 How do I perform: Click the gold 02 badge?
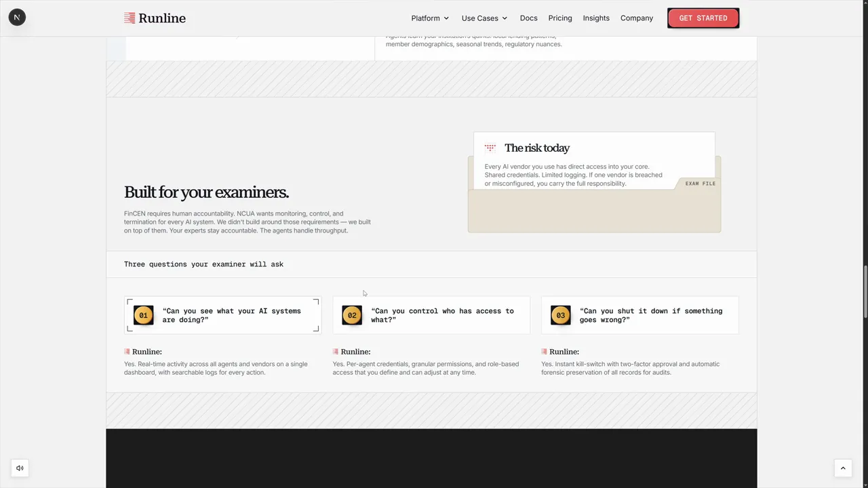click(352, 315)
